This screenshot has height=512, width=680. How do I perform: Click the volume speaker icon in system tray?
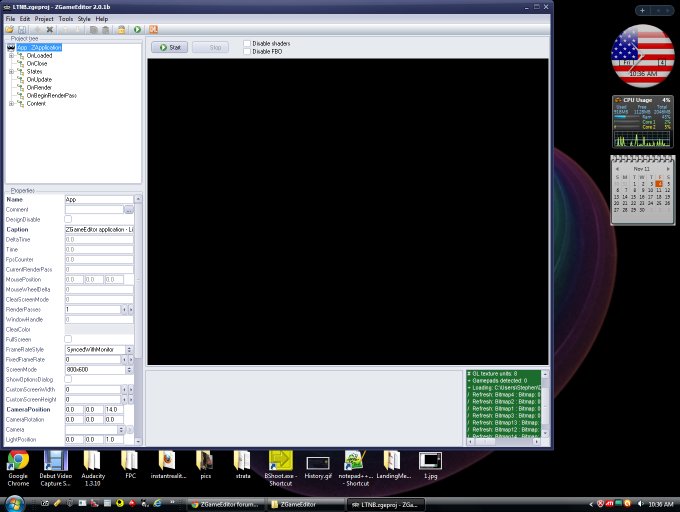pos(641,504)
